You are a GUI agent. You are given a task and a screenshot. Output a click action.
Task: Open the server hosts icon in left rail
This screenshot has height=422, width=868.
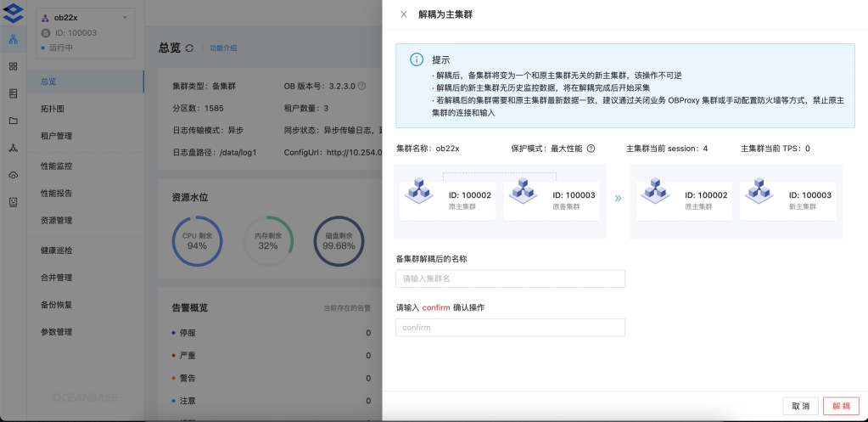click(14, 93)
